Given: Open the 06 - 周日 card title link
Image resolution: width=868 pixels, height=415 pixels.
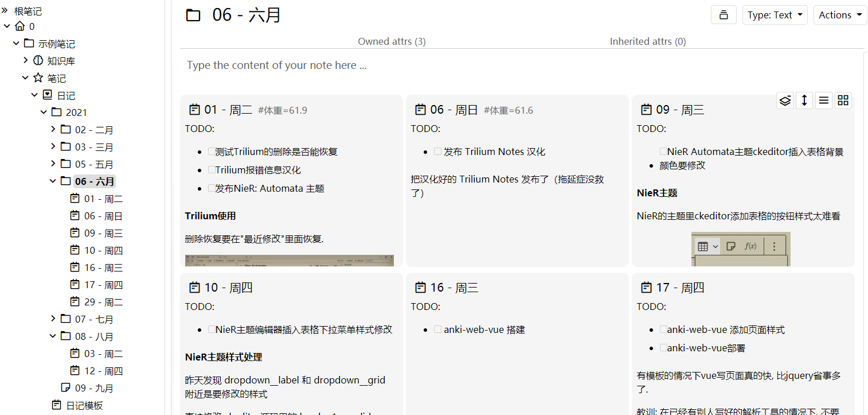Looking at the screenshot, I should [454, 110].
